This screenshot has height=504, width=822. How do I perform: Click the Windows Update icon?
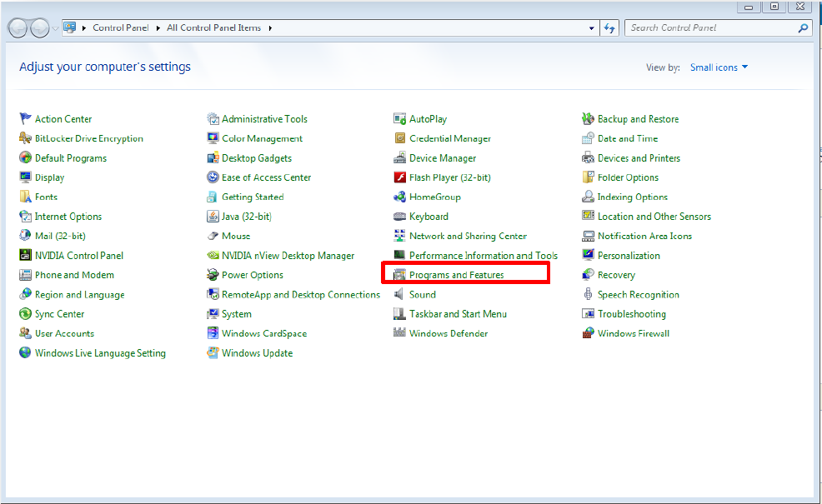pyautogui.click(x=213, y=352)
